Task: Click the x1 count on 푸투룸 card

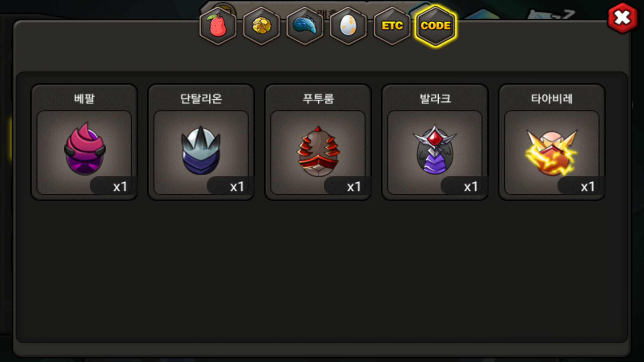Action: (354, 187)
